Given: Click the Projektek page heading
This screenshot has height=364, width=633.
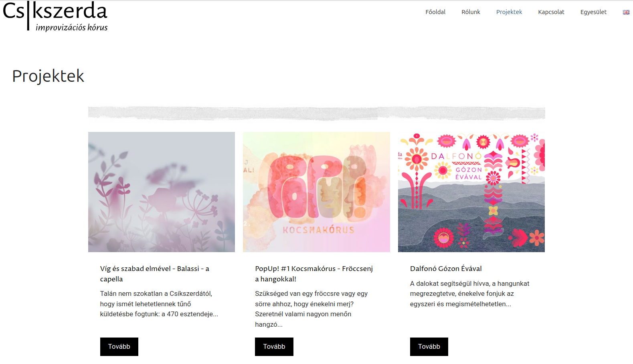Looking at the screenshot, I should [48, 76].
